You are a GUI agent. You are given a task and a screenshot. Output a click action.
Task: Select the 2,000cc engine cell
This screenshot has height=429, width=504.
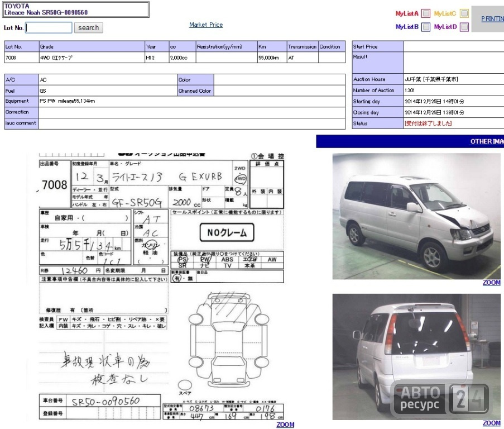click(x=183, y=58)
